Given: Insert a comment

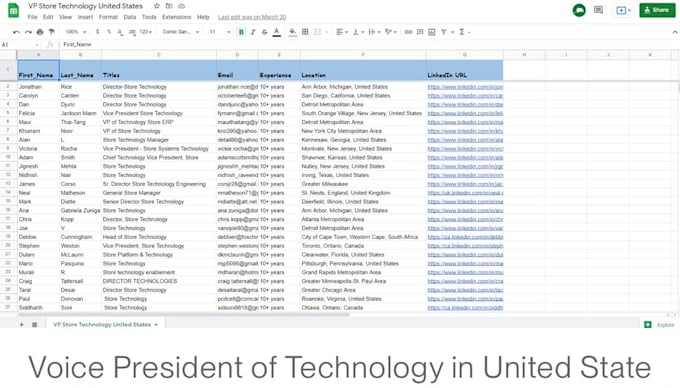Looking at the screenshot, I should point(420,32).
